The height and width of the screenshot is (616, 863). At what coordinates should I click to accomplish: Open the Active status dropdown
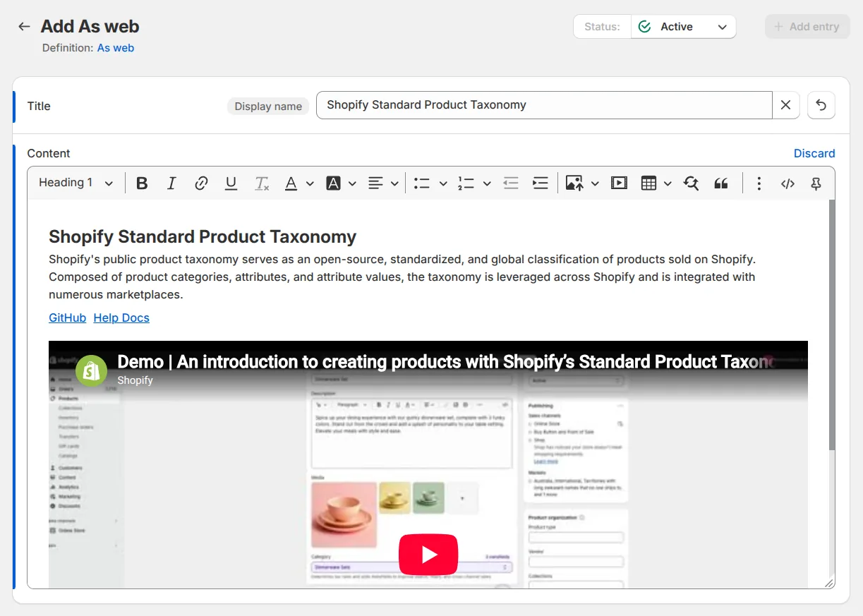pyautogui.click(x=683, y=27)
